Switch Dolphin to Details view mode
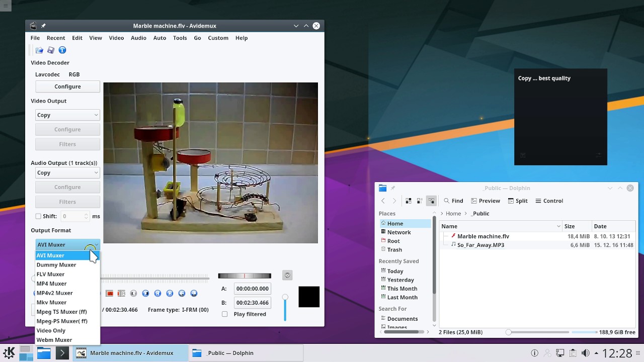The image size is (644, 362). click(431, 201)
